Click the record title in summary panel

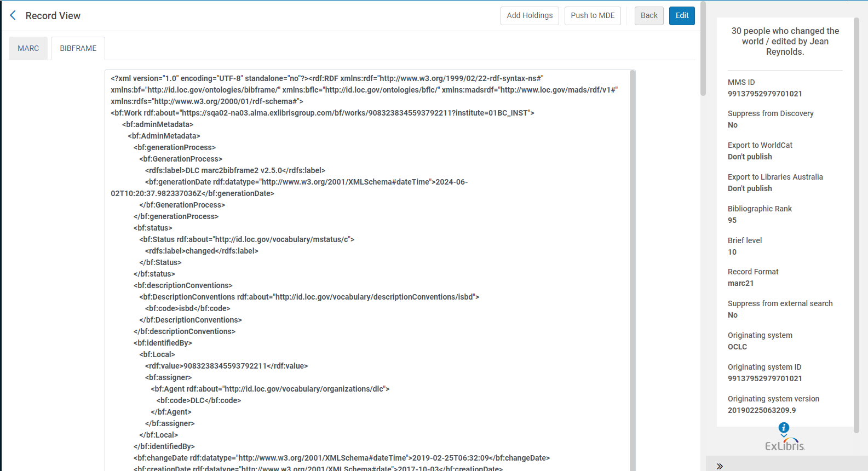click(785, 41)
